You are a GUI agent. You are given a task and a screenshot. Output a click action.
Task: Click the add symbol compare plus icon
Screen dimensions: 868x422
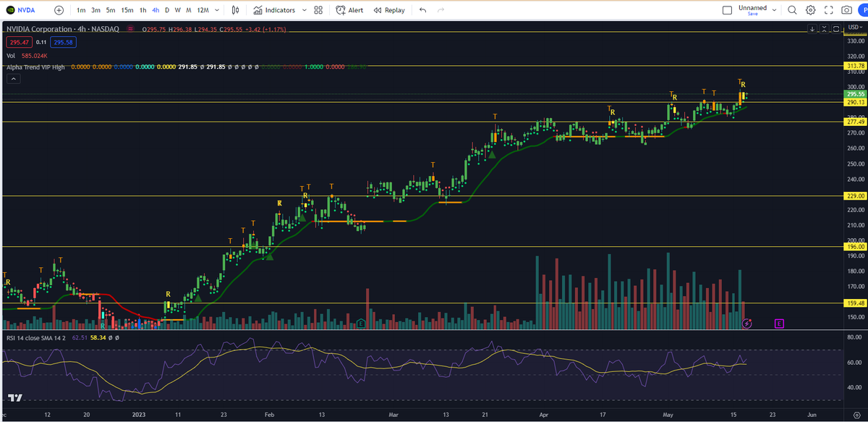point(59,10)
